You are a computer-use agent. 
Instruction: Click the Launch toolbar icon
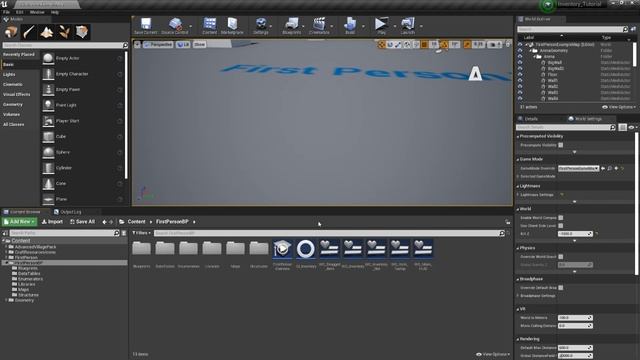pos(407,26)
